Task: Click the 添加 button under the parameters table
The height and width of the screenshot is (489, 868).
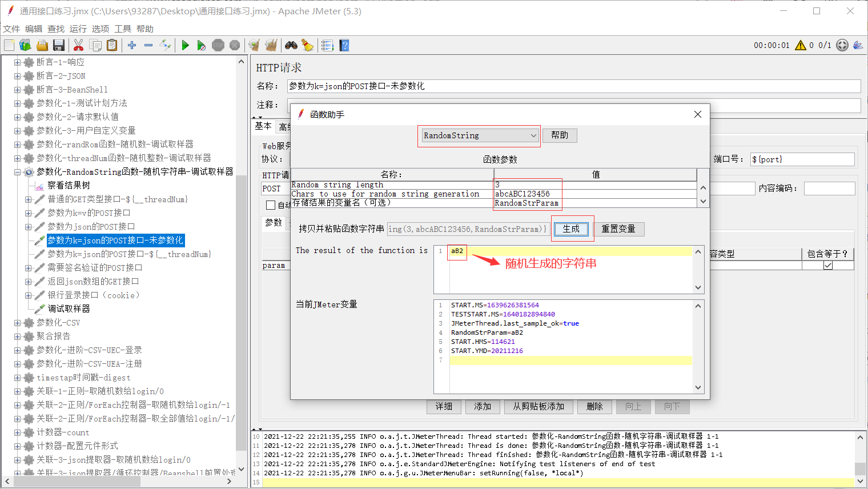Action: [x=483, y=407]
